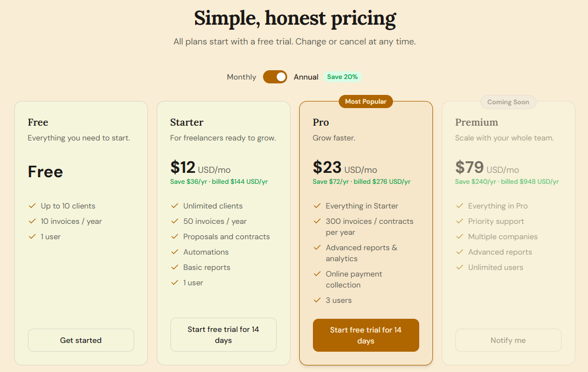Click checkmark icon next to 3 users
588x372 pixels.
click(317, 300)
